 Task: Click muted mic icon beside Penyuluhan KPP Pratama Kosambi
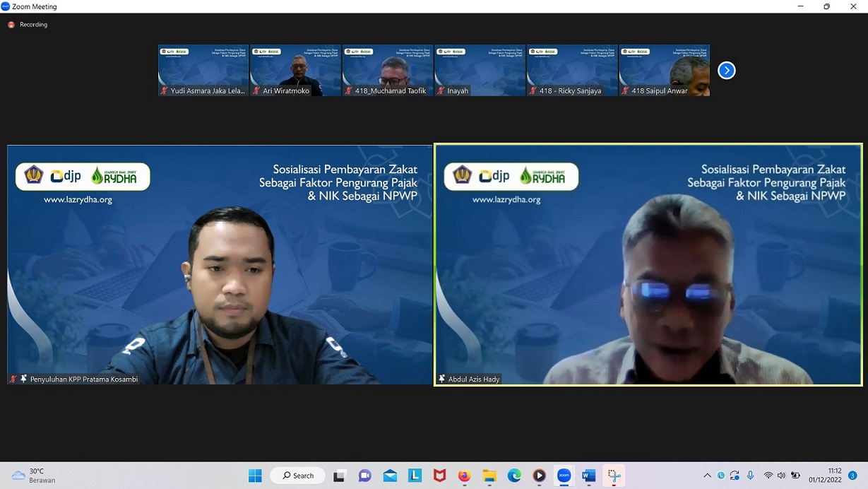click(13, 379)
